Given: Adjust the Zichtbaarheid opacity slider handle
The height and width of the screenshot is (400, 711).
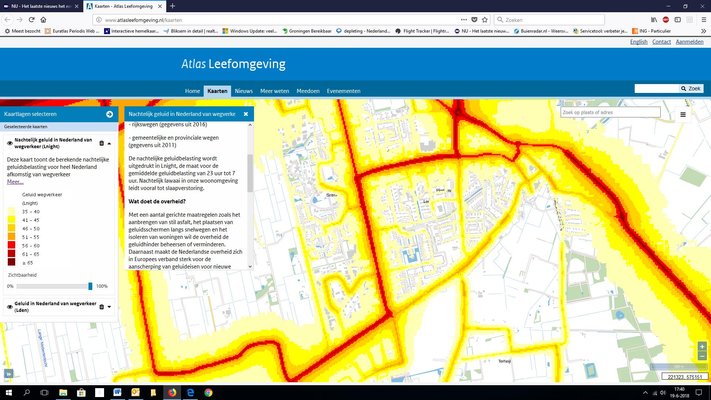Looking at the screenshot, I should pos(90,286).
